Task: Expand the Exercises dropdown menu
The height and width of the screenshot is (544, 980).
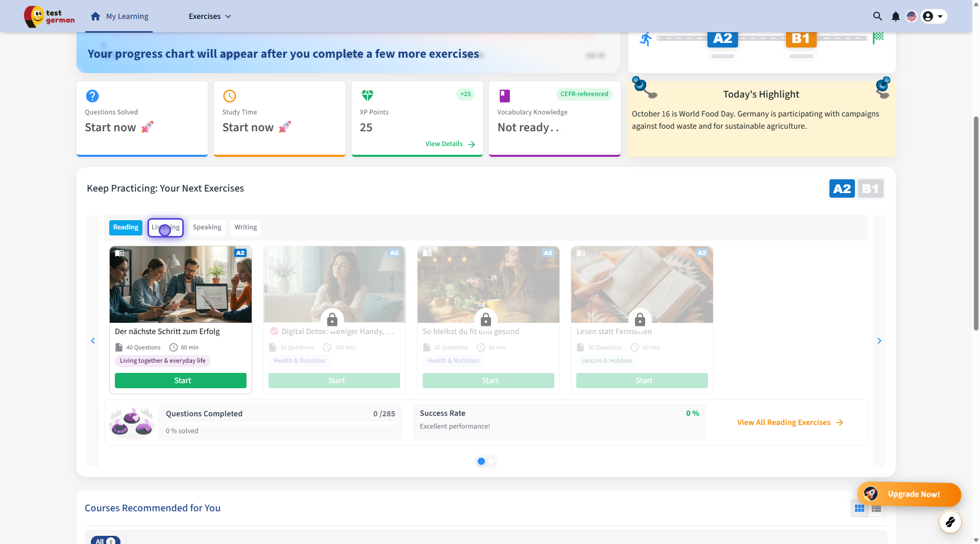Action: click(x=210, y=16)
